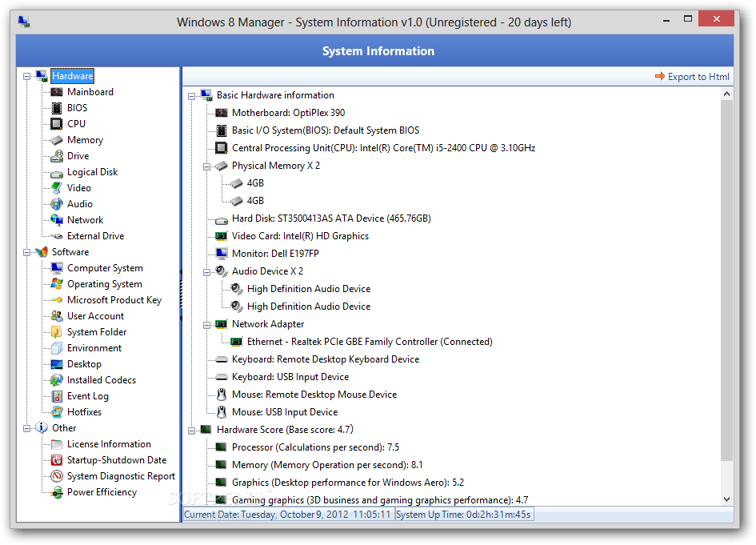Select the Audio speaker icon in sidebar
756x545 pixels.
click(x=57, y=204)
